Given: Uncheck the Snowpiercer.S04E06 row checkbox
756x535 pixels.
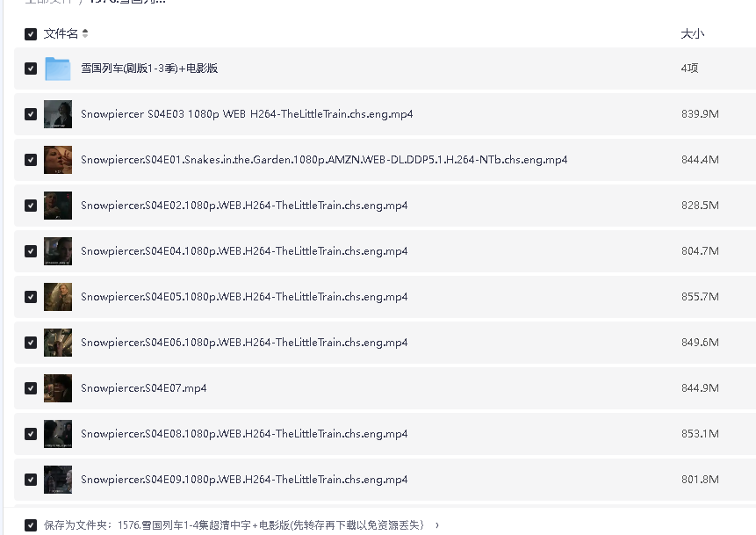Looking at the screenshot, I should [x=29, y=342].
